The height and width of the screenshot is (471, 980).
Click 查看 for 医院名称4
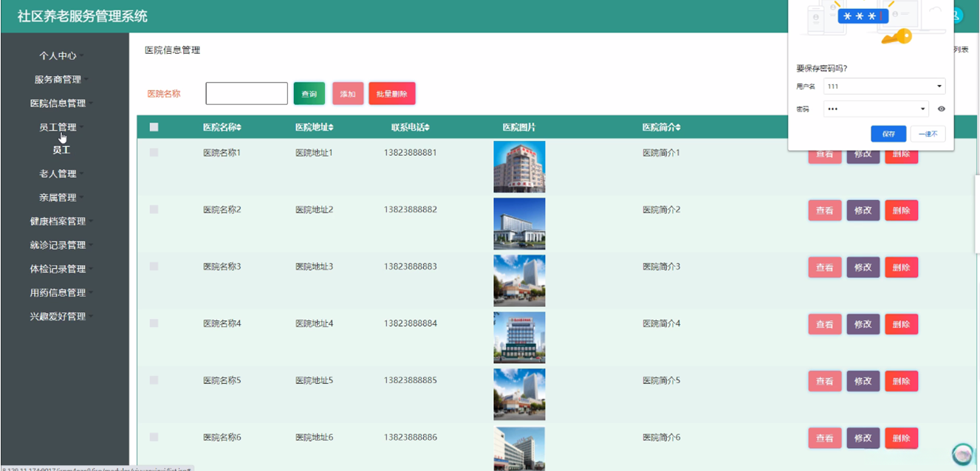click(x=825, y=324)
